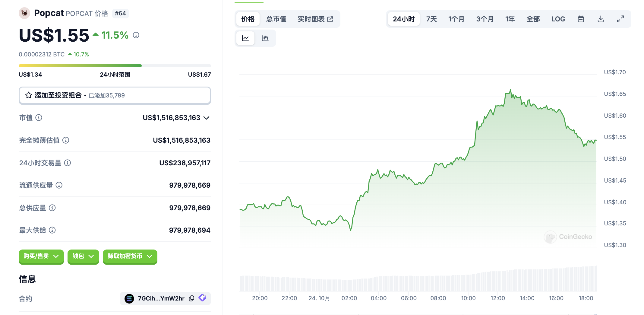Click 添加至投资组合 button
This screenshot has height=315, width=644.
115,95
